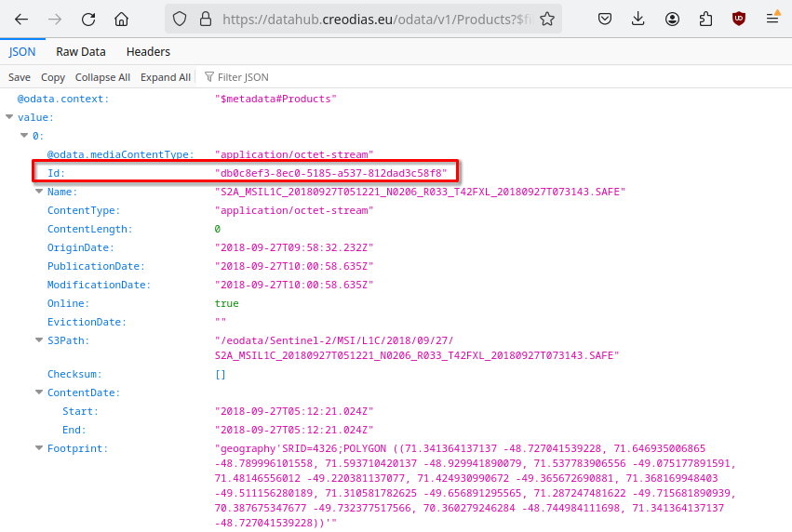792x532 pixels.
Task: Reload the current page
Action: click(x=88, y=20)
